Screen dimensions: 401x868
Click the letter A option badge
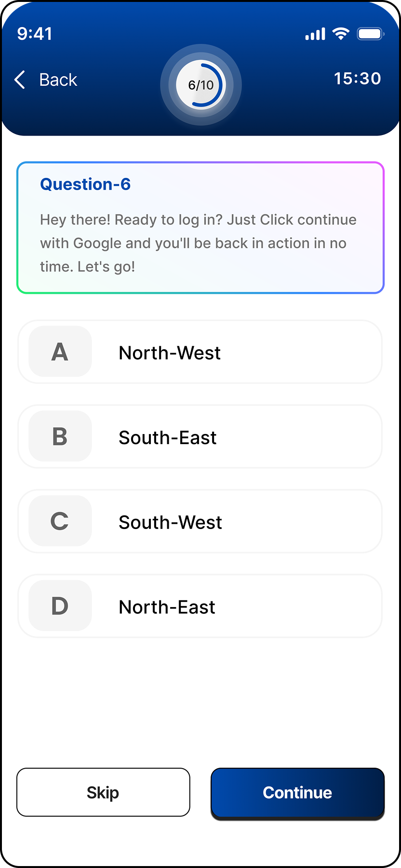pos(60,352)
